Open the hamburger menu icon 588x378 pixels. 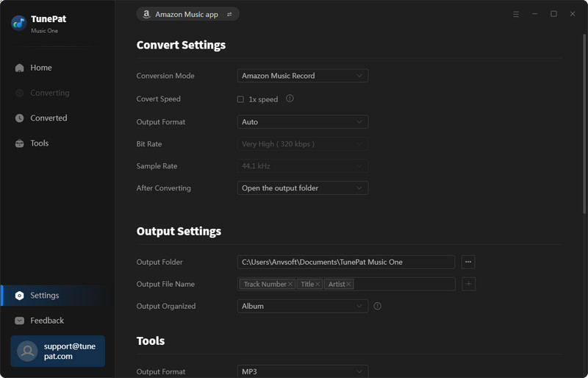tap(516, 14)
